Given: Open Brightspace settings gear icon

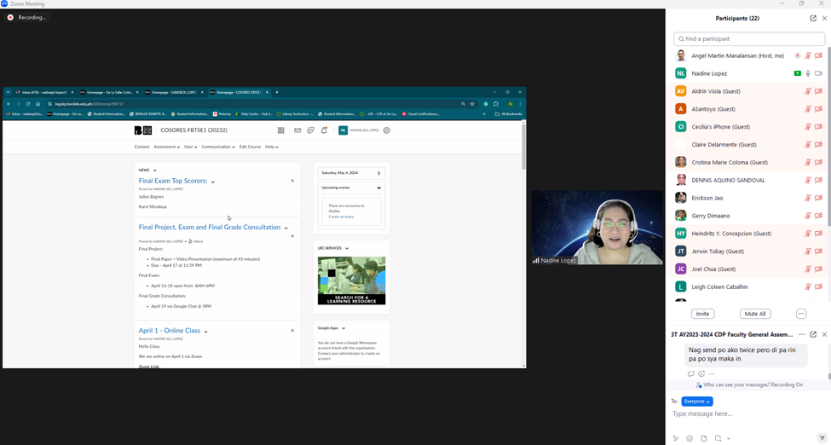Looking at the screenshot, I should point(387,130).
